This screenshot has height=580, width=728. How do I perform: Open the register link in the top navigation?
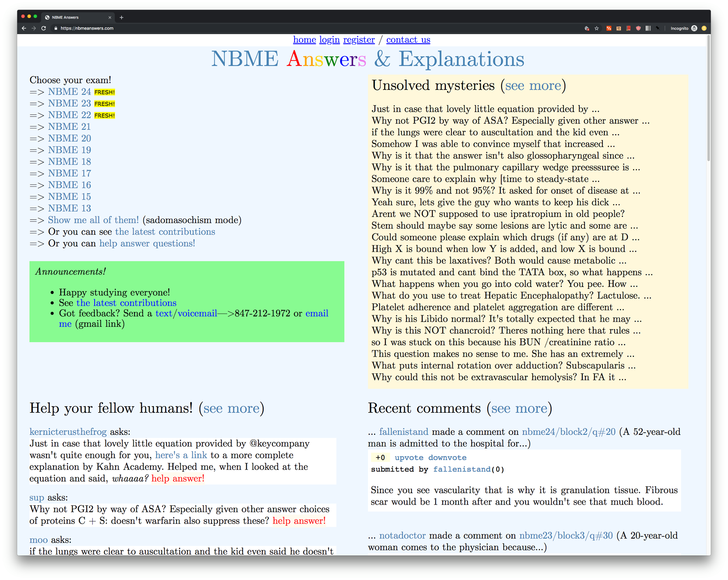359,40
